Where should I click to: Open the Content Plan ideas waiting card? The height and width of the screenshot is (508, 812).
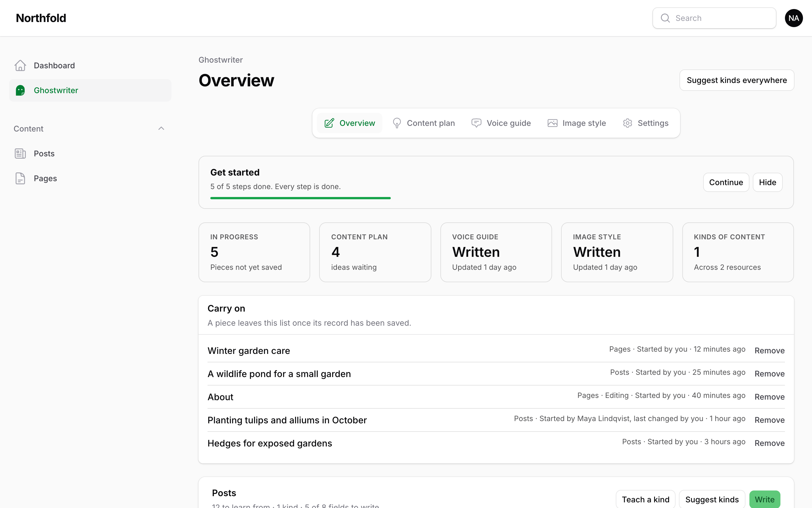click(x=375, y=252)
